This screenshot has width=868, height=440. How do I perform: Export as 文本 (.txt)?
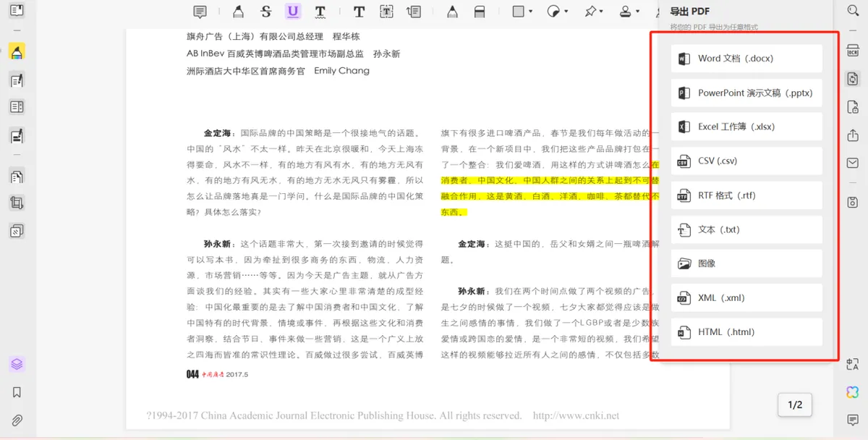(x=746, y=229)
